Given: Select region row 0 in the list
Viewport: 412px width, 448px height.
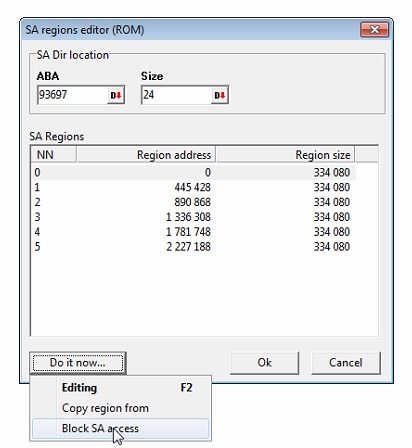Looking at the screenshot, I should [194, 172].
